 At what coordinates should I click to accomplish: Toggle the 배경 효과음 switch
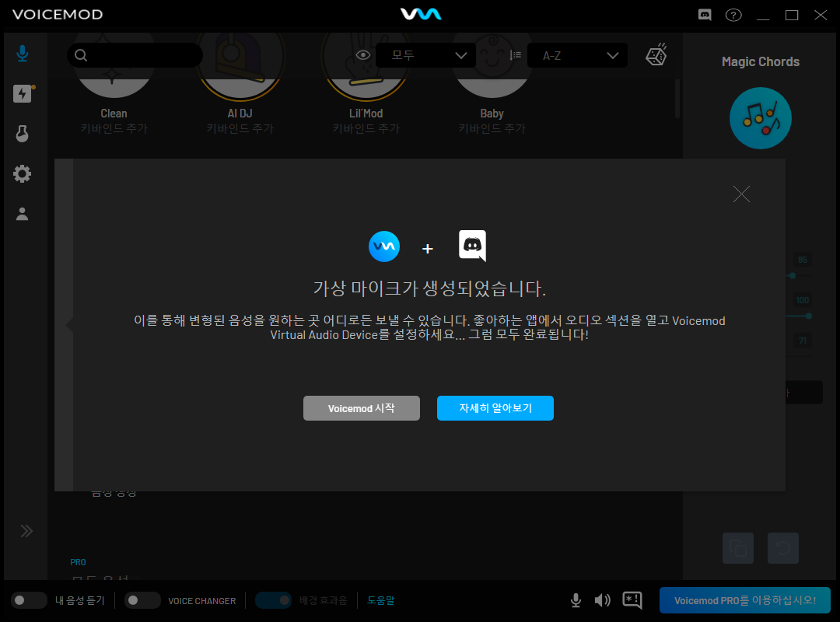273,600
